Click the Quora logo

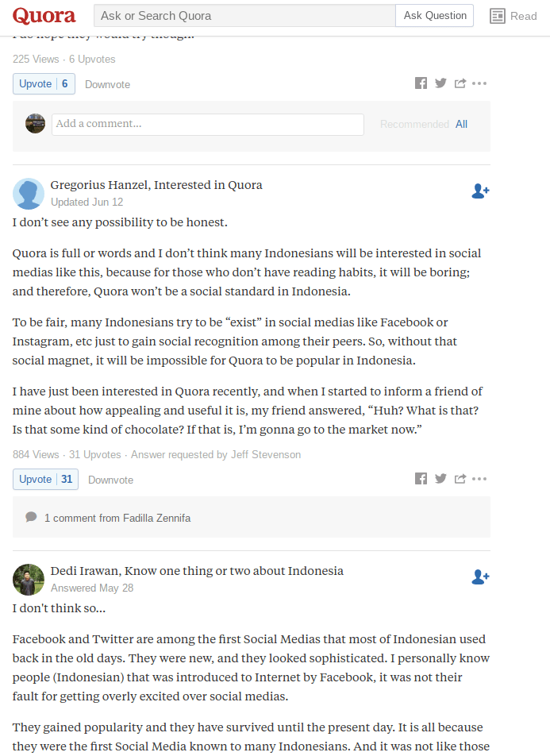(44, 15)
